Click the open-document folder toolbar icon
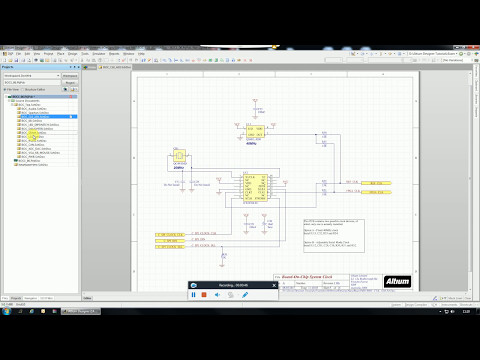The width and height of the screenshot is (480, 360). tap(10, 60)
